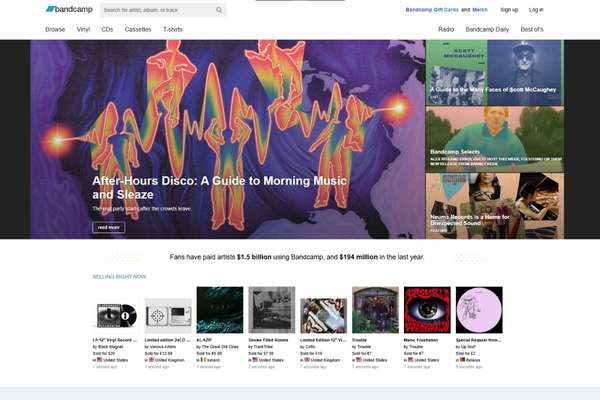
Task: Click "by Black Magnet" artist text
Action: [108, 347]
